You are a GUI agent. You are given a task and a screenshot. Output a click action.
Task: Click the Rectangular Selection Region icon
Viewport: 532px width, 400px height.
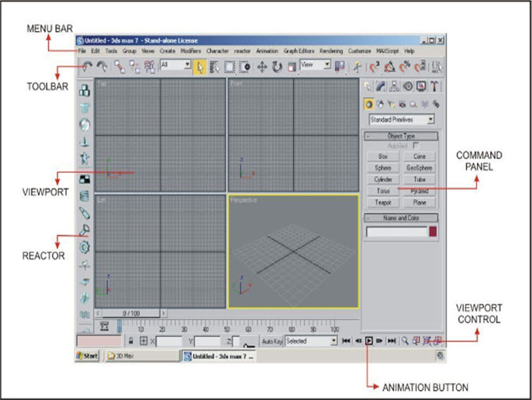coord(230,67)
